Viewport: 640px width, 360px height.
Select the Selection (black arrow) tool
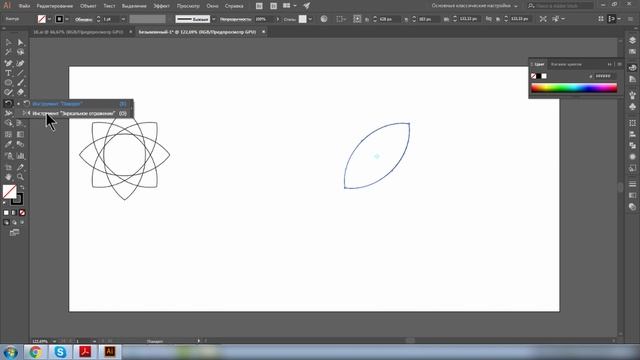pos(8,42)
